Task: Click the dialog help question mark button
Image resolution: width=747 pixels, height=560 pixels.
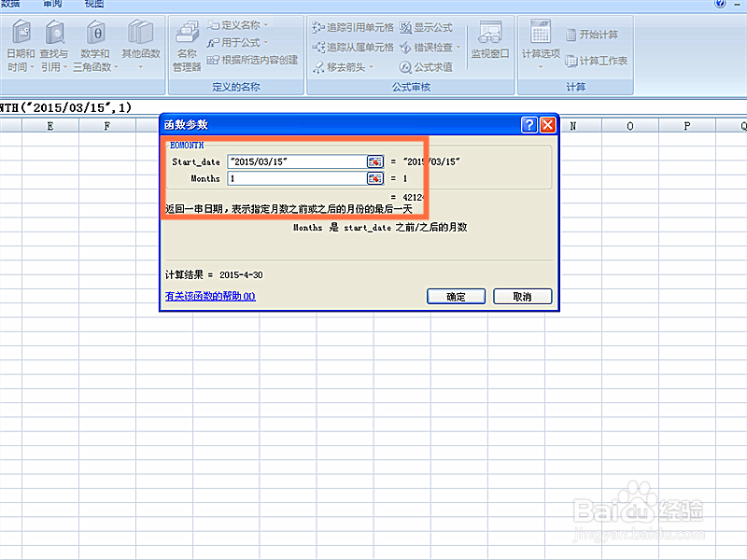Action: pyautogui.click(x=529, y=125)
